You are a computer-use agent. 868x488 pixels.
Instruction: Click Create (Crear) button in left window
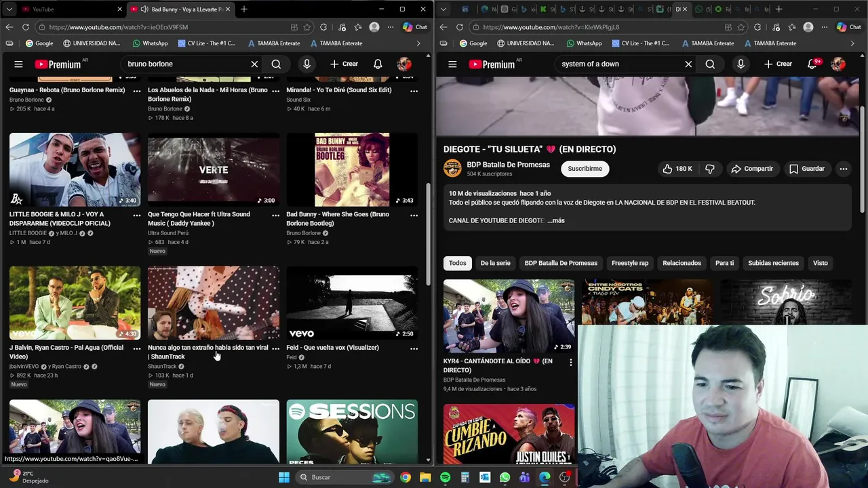344,64
